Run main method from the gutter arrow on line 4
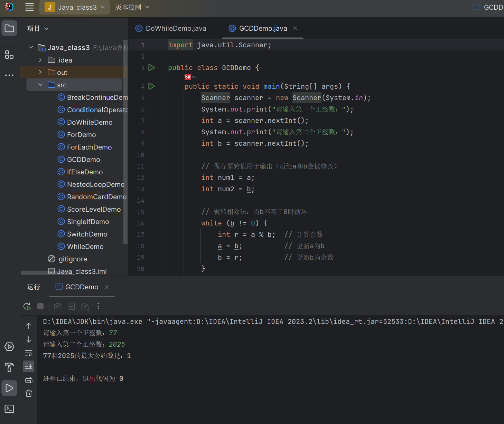Screen dimensions: 504x424 tap(151, 86)
